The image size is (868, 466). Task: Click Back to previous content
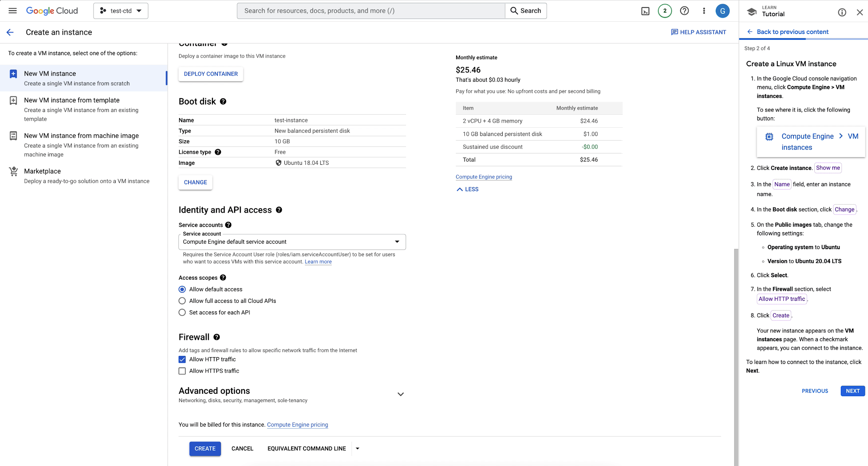[x=788, y=32]
